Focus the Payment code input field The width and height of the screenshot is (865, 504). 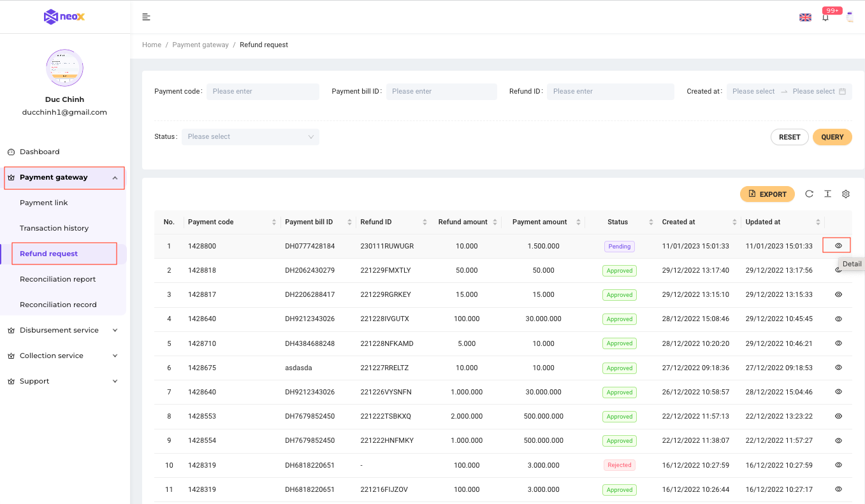pos(262,92)
